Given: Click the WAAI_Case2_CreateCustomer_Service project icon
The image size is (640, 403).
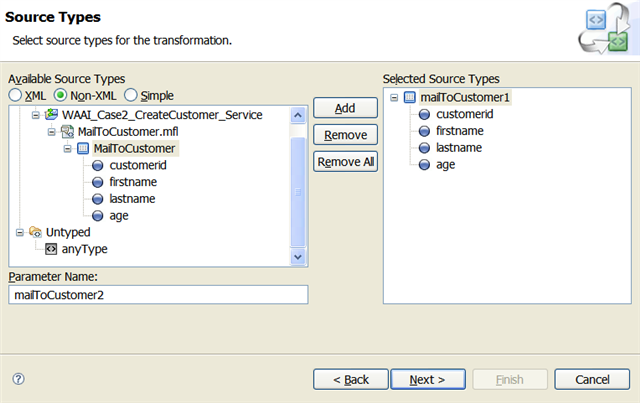Looking at the screenshot, I should [x=52, y=115].
